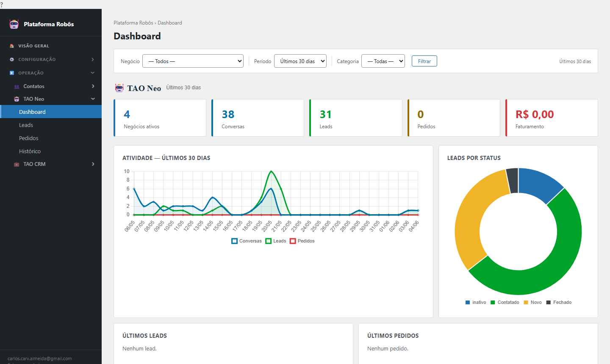
Task: Click the Plataforma Robôs robot logo
Action: pos(14,24)
